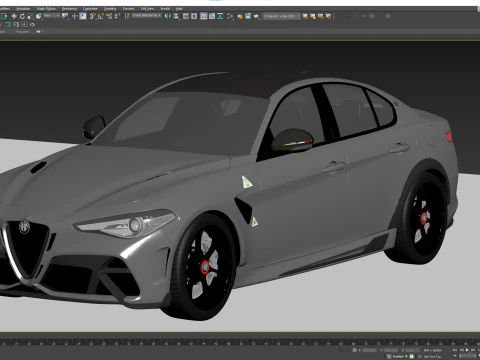Open the Animation menu
Screen dimensions: 480x360
(23, 9)
